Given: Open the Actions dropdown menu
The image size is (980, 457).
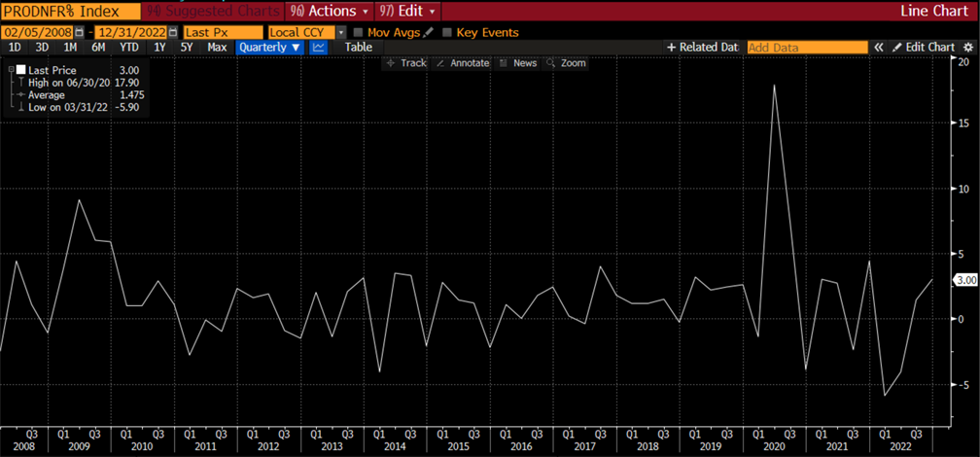Looking at the screenshot, I should click(x=329, y=11).
